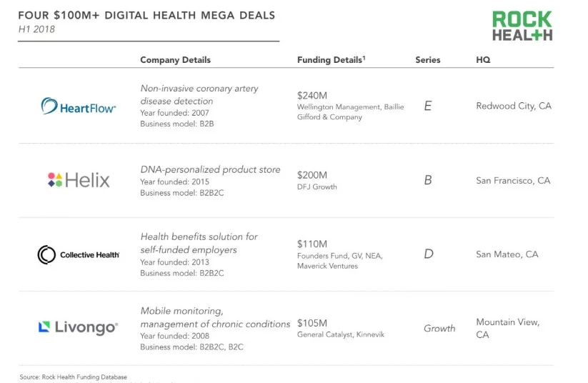
Task: Click the $110M funding amount
Action: (312, 243)
